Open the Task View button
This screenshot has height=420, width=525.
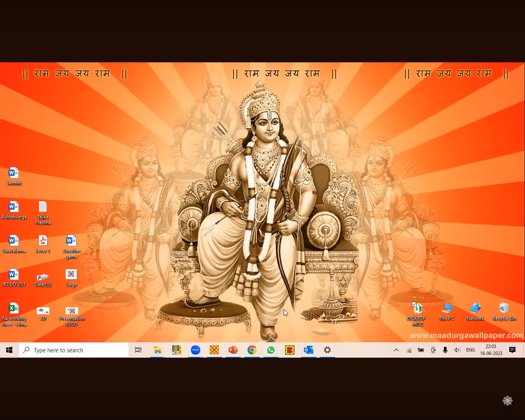138,350
